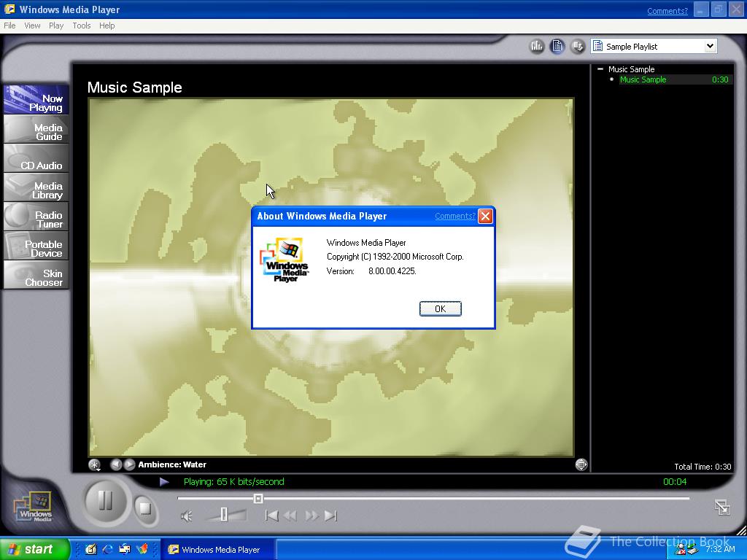Open the Media Library section
747x560 pixels.
[x=36, y=187]
